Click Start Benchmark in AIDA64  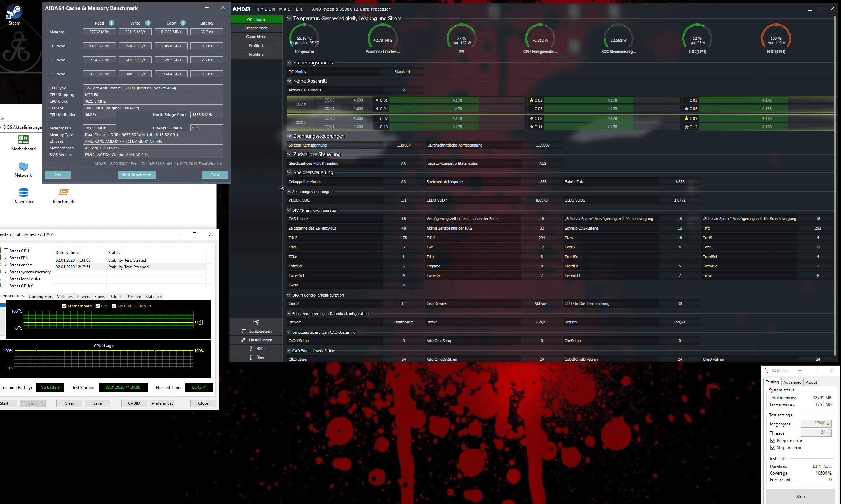coord(136,175)
